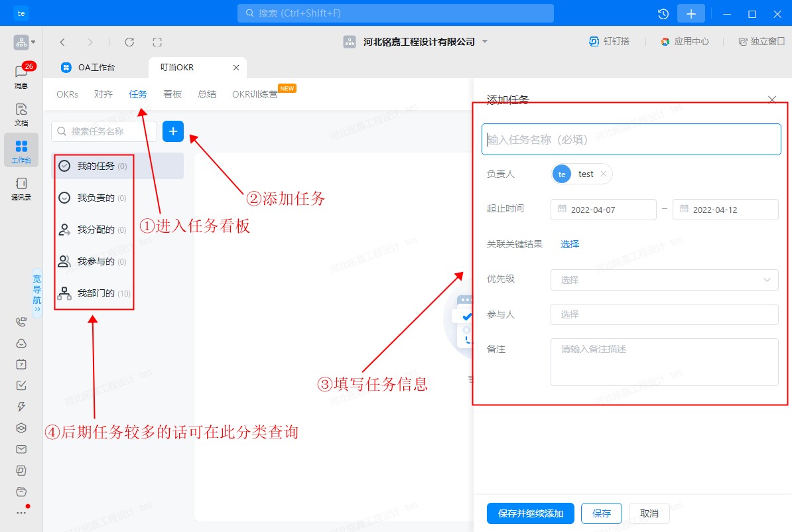Open the Documents icon in sidebar
792x532 pixels.
[x=21, y=113]
